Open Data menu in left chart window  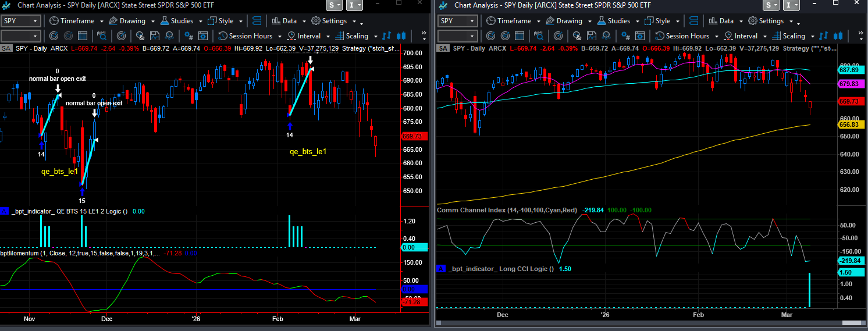coord(288,21)
